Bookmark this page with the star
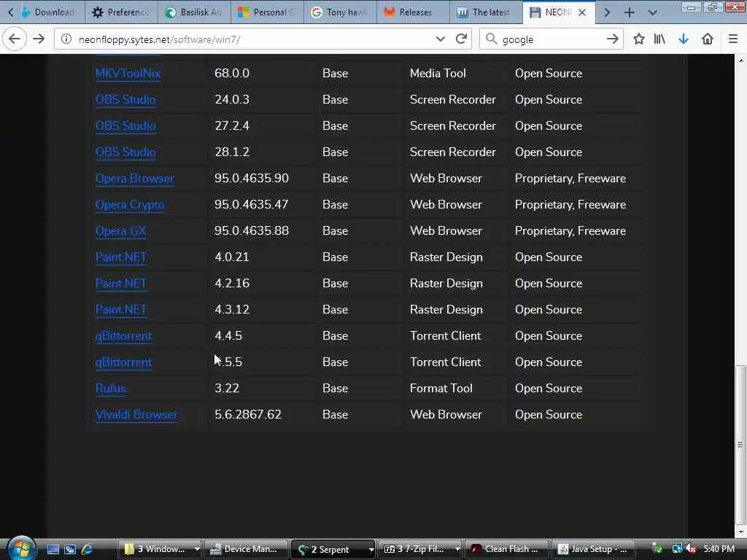Image resolution: width=747 pixels, height=560 pixels. click(x=638, y=39)
